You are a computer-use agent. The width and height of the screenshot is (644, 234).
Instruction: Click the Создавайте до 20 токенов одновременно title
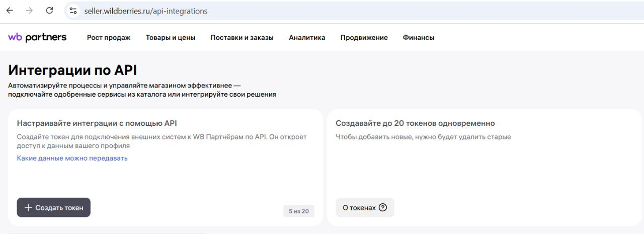tap(415, 123)
